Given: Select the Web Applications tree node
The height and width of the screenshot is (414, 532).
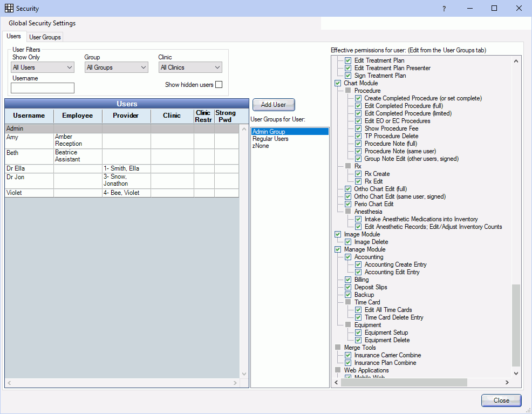Looking at the screenshot, I should click(366, 370).
